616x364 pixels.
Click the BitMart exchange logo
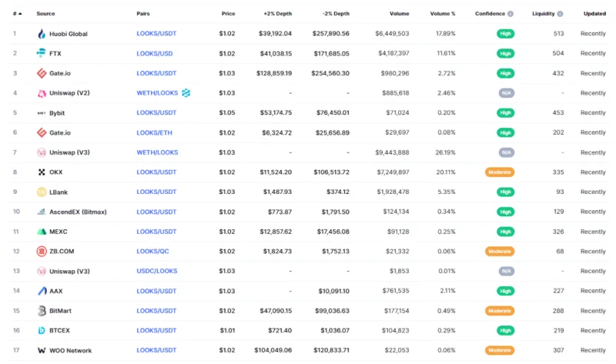(x=42, y=311)
